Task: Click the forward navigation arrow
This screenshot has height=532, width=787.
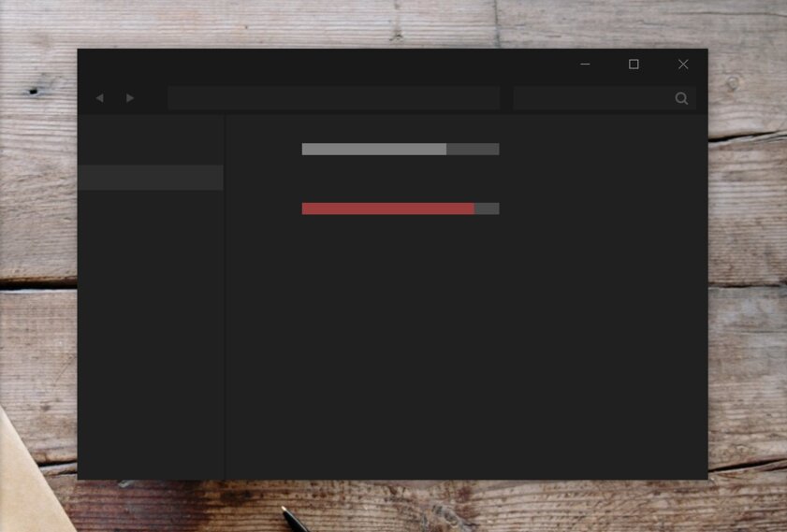Action: point(130,98)
